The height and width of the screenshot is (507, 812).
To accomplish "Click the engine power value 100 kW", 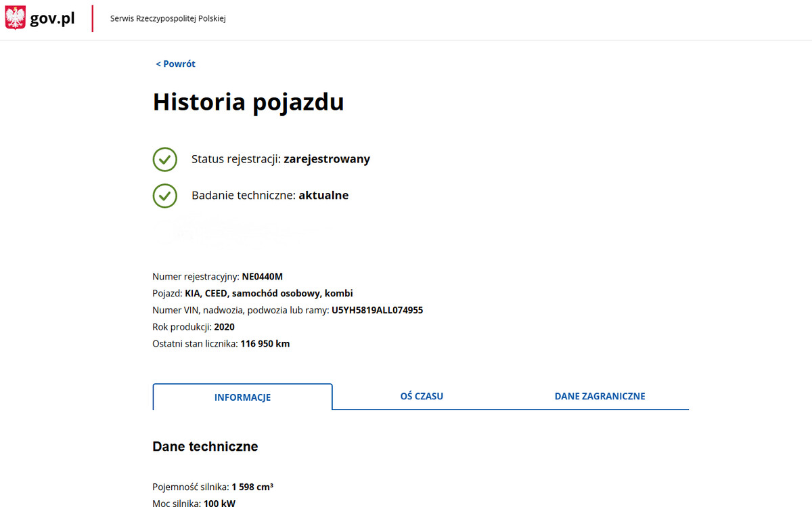I will coord(219,503).
